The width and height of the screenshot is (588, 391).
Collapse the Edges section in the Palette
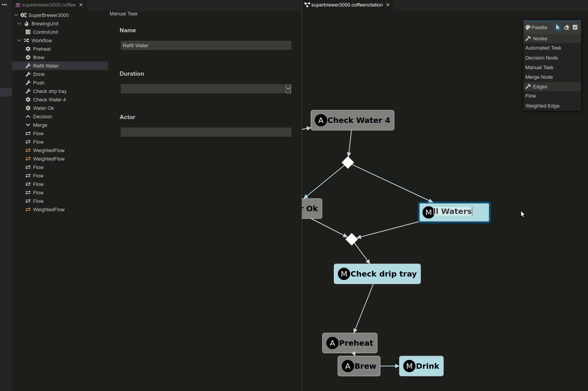point(528,86)
